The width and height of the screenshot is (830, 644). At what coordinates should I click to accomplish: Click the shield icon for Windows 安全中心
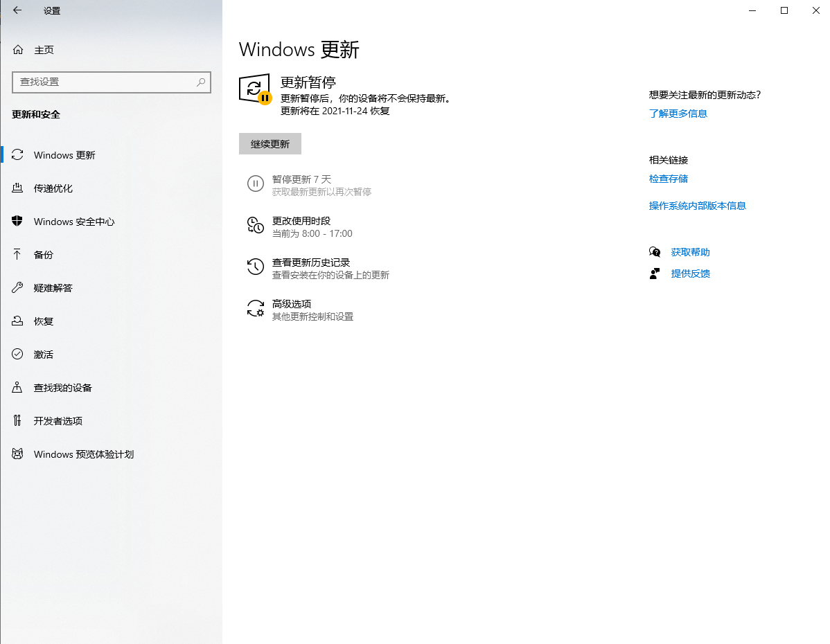(x=17, y=221)
